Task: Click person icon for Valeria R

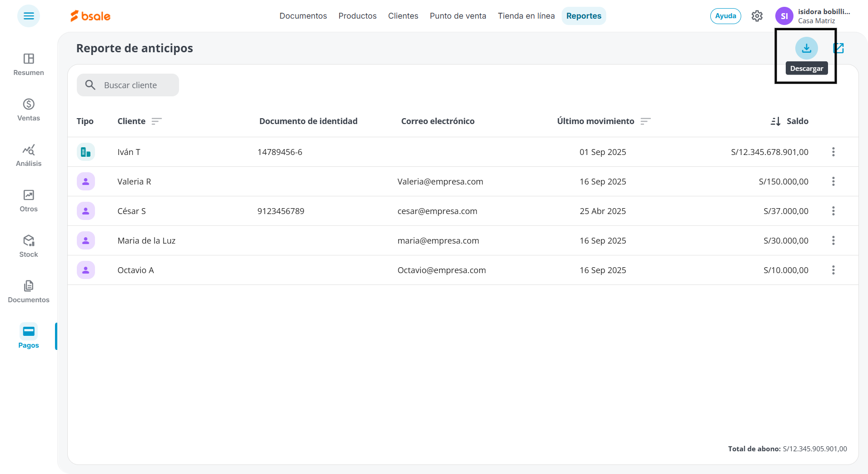Action: (86, 181)
